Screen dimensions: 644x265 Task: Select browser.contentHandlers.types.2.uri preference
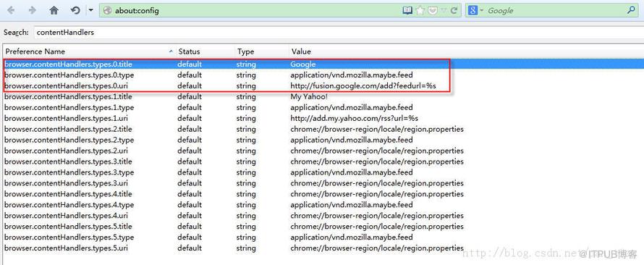tap(67, 151)
